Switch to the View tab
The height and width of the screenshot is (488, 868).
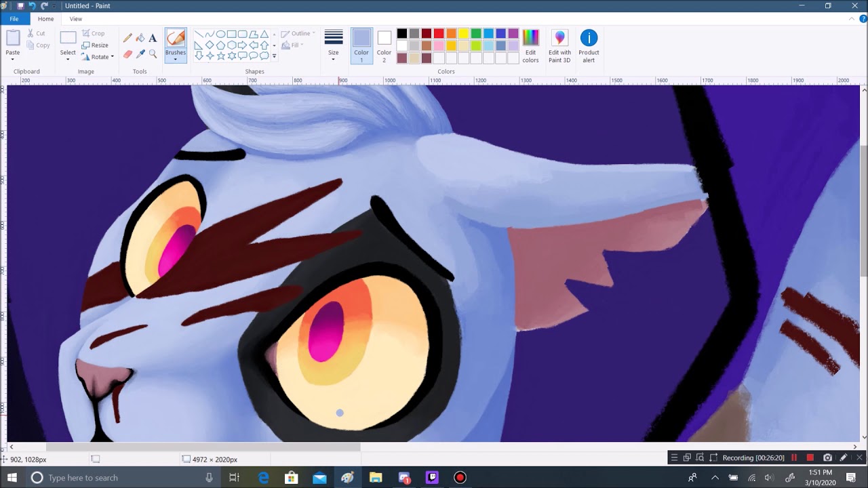pyautogui.click(x=76, y=19)
